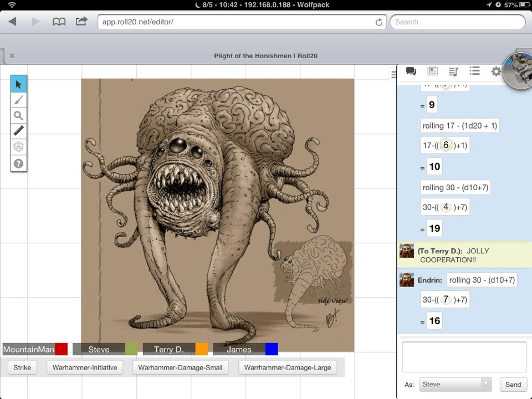Run the Strike macro button
The width and height of the screenshot is (532, 399).
(22, 367)
